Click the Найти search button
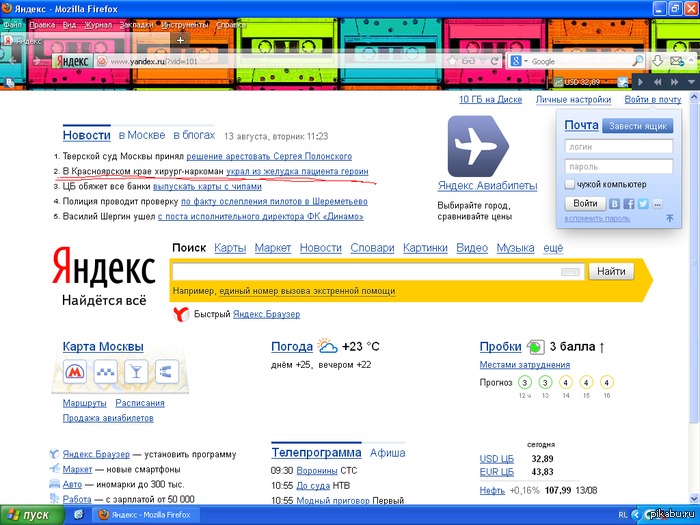Viewport: 700px width, 525px height. pos(611,271)
